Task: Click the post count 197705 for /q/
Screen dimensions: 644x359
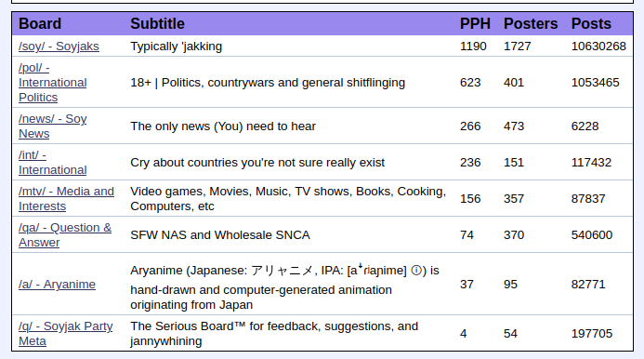Action: point(592,334)
